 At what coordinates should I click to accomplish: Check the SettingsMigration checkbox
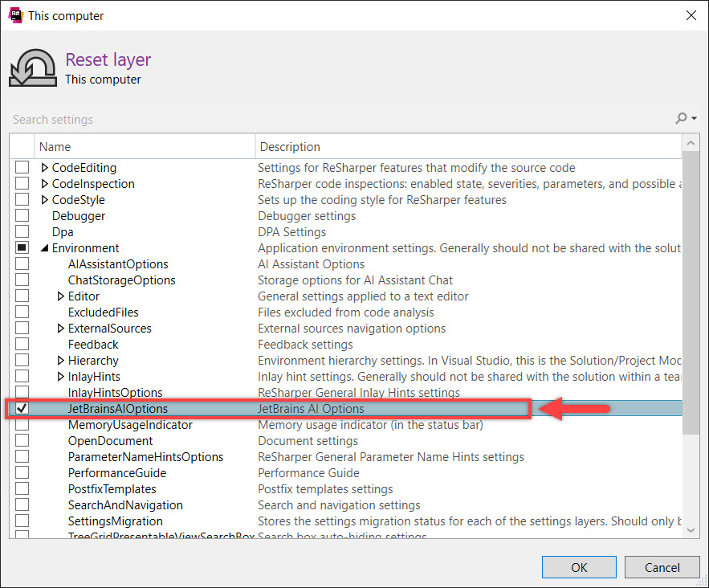pyautogui.click(x=22, y=521)
